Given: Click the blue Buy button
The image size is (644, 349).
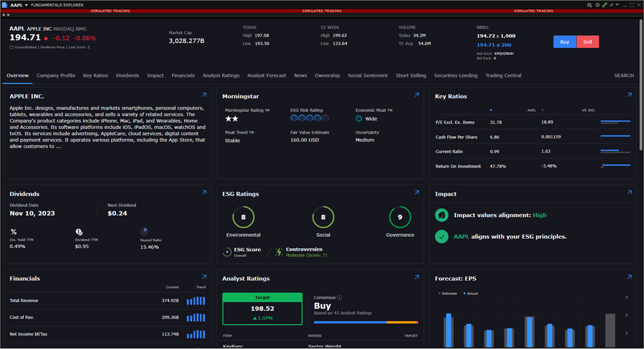Looking at the screenshot, I should 565,42.
